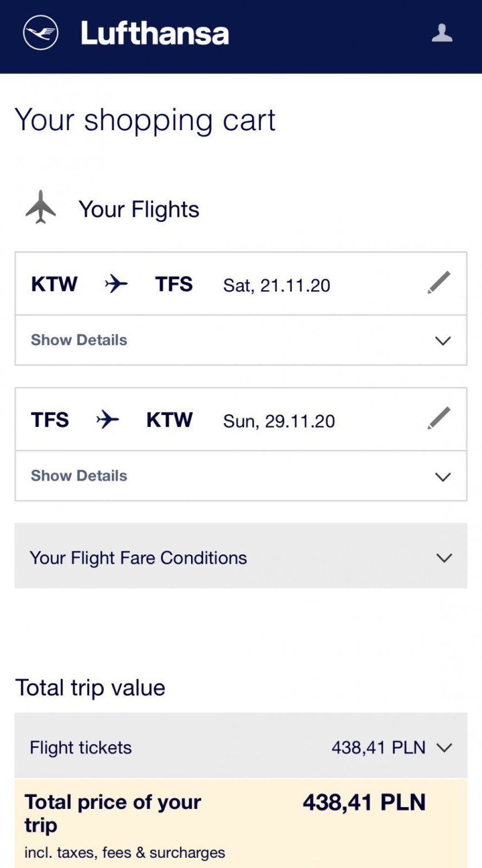The image size is (482, 868).
Task: Edit the TFS to KTW return flight
Action: point(439,419)
